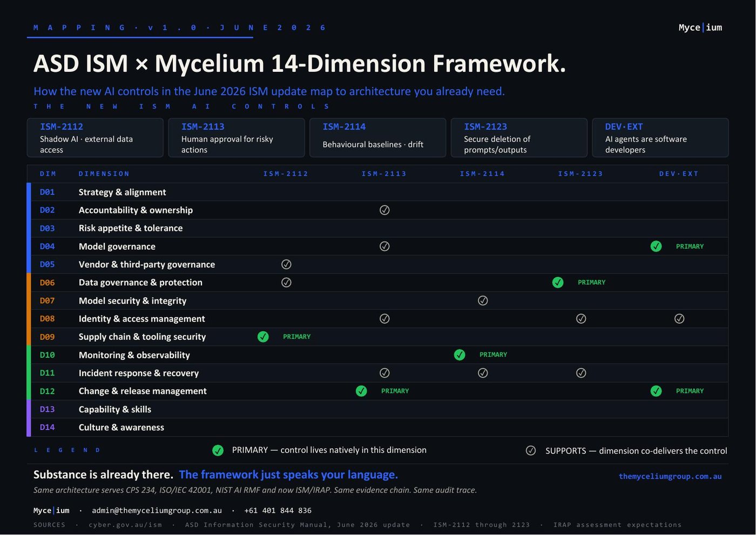The width and height of the screenshot is (756, 535).
Task: Select the D13 Capability & skills row
Action: click(x=377, y=409)
